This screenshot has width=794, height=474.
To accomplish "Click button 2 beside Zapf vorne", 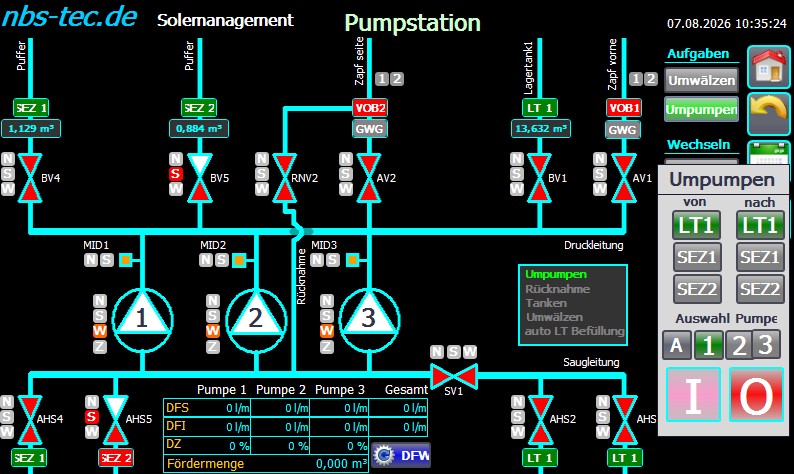I will point(651,79).
